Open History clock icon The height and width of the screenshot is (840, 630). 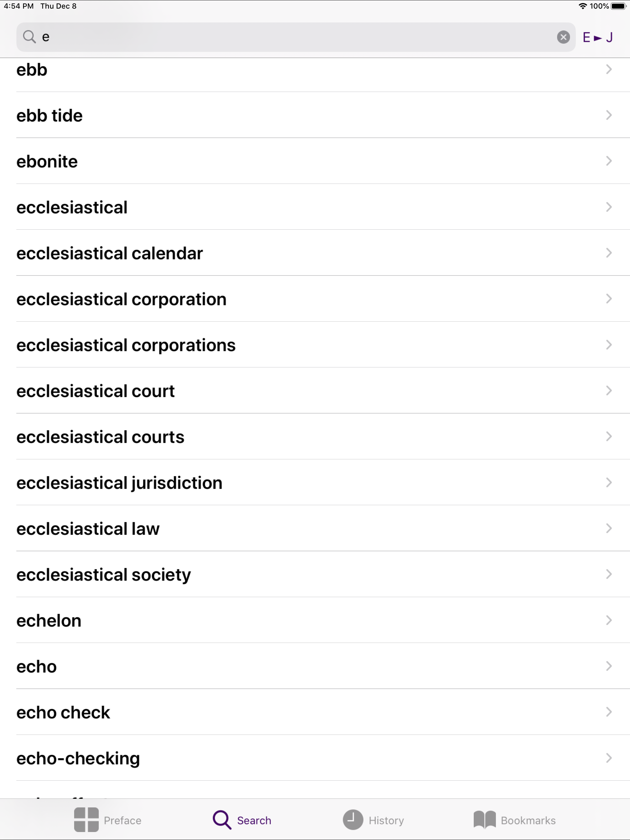click(353, 819)
